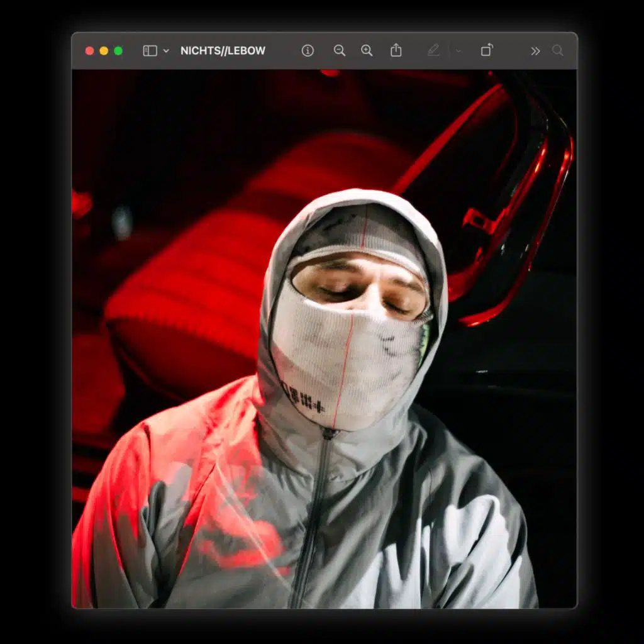Expand the toolbar overflow double chevron
Screen dimensions: 644x644
point(535,51)
